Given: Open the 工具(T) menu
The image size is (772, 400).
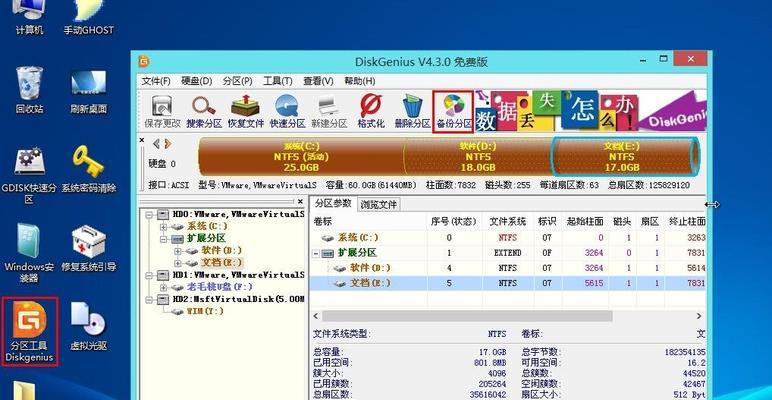Looking at the screenshot, I should coord(278,81).
